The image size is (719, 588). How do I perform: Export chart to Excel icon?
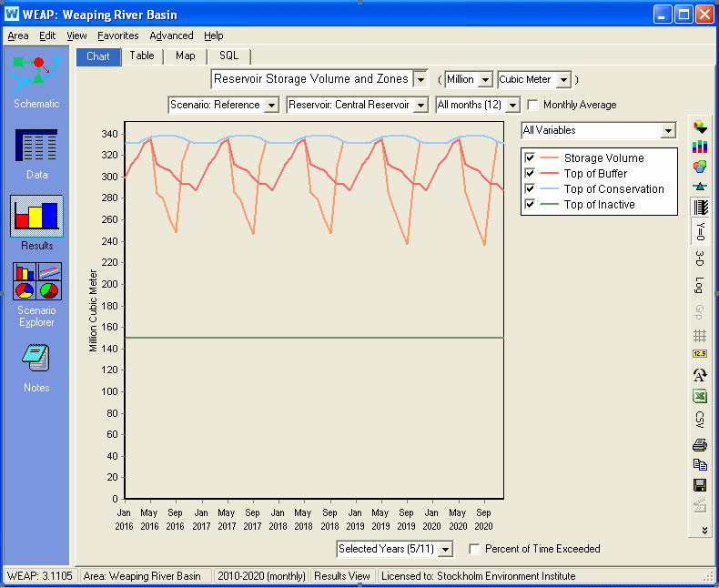[700, 396]
